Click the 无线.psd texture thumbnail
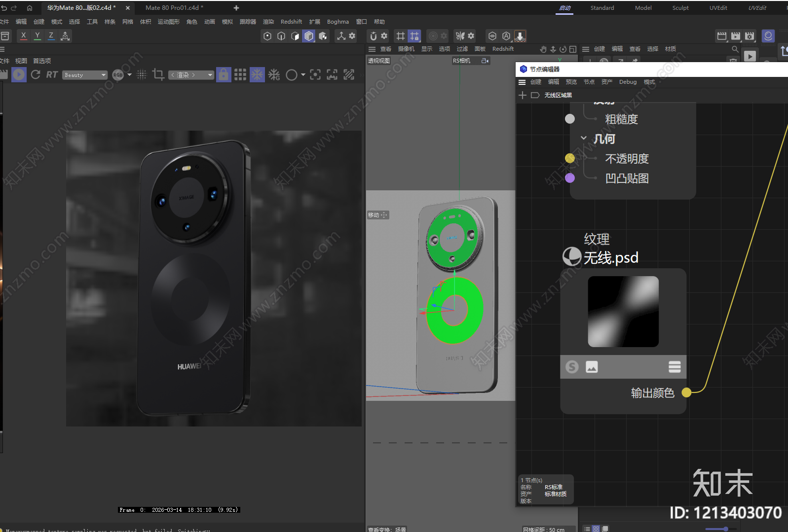The image size is (788, 532). tap(623, 312)
